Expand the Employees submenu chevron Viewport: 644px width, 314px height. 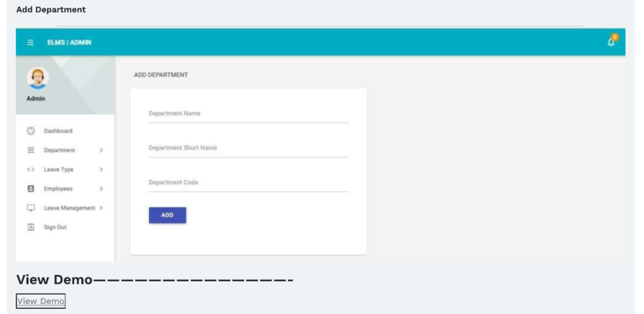click(101, 188)
